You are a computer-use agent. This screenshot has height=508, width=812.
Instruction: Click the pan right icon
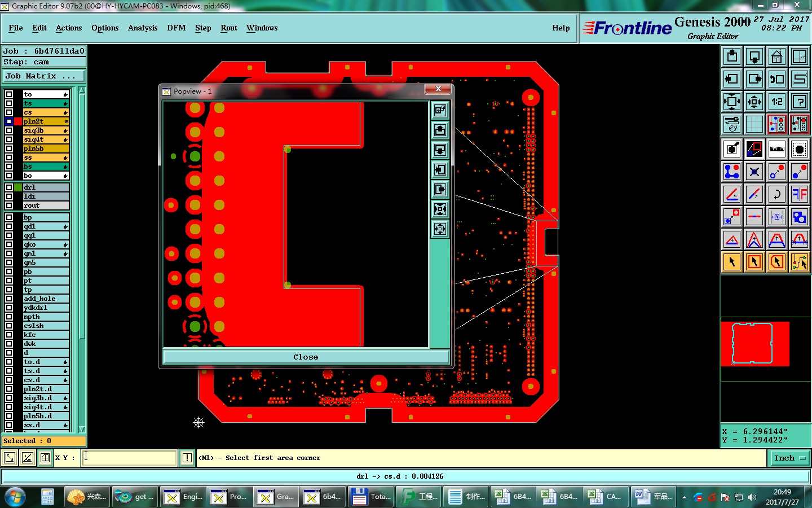754,79
